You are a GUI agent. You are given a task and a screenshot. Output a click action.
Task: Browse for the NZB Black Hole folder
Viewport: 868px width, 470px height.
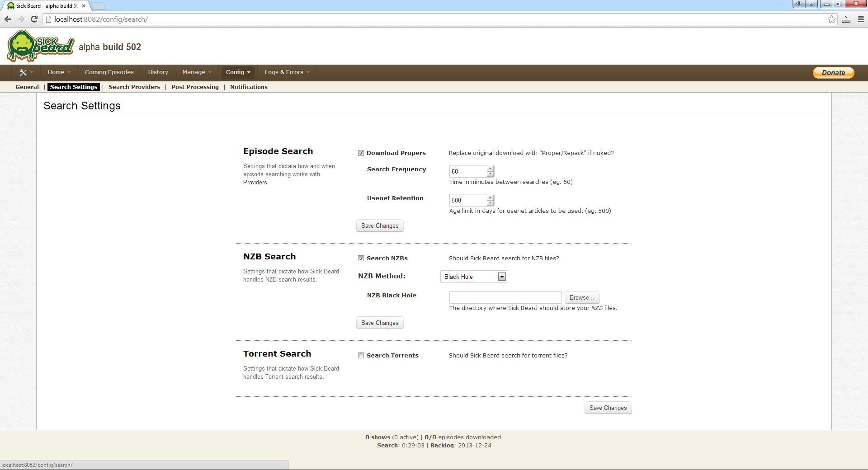582,298
